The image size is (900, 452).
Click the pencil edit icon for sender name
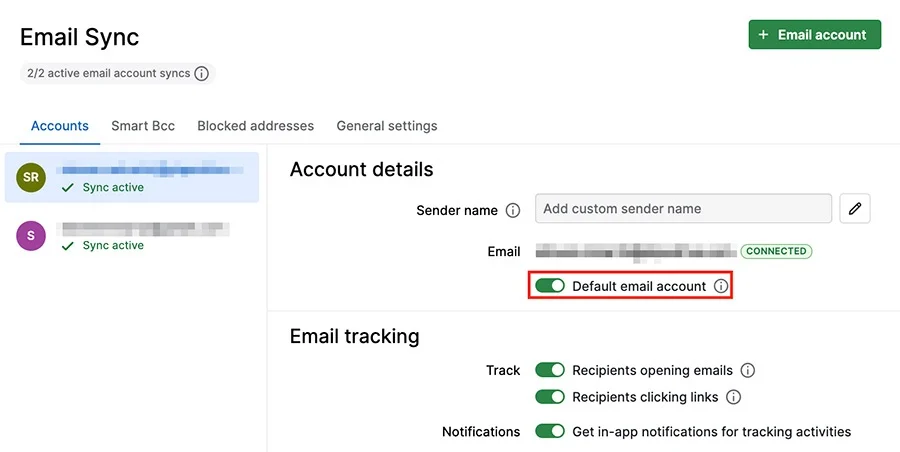(x=855, y=208)
